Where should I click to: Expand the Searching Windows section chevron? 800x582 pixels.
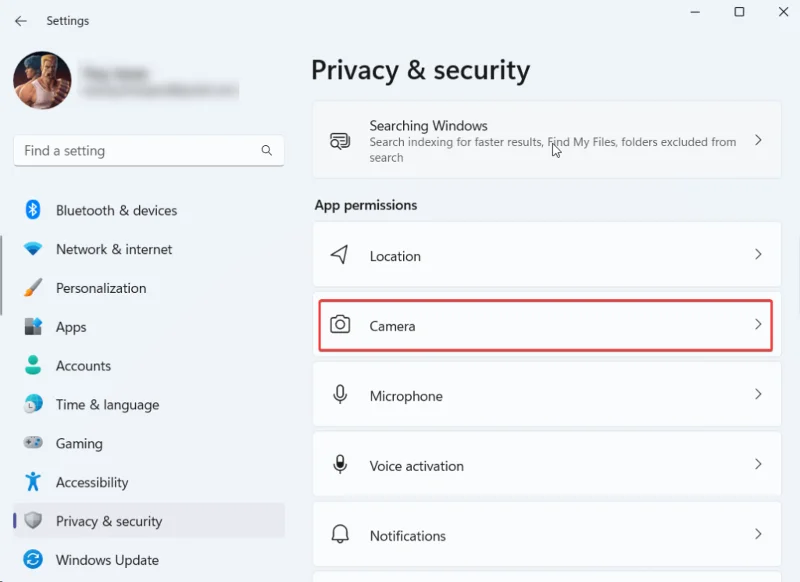757,140
